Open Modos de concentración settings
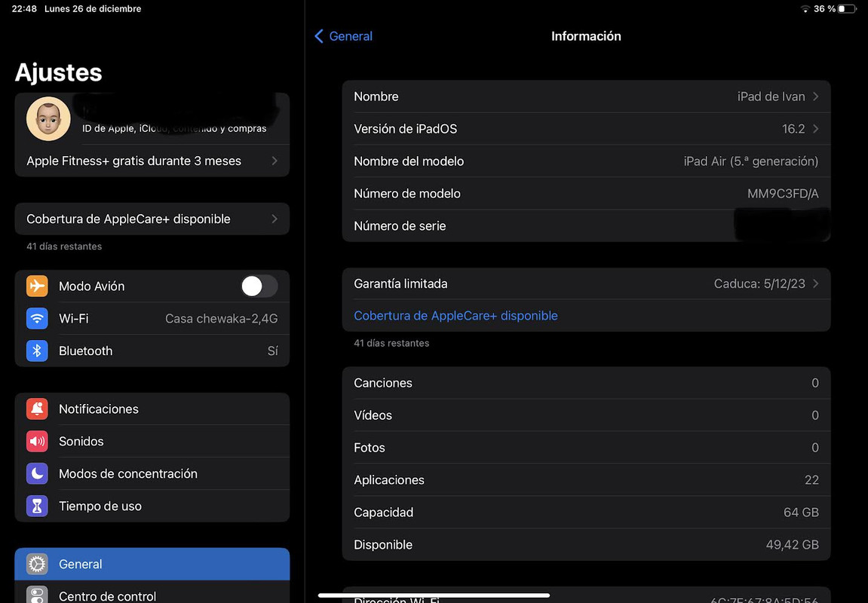The image size is (868, 603). [152, 473]
